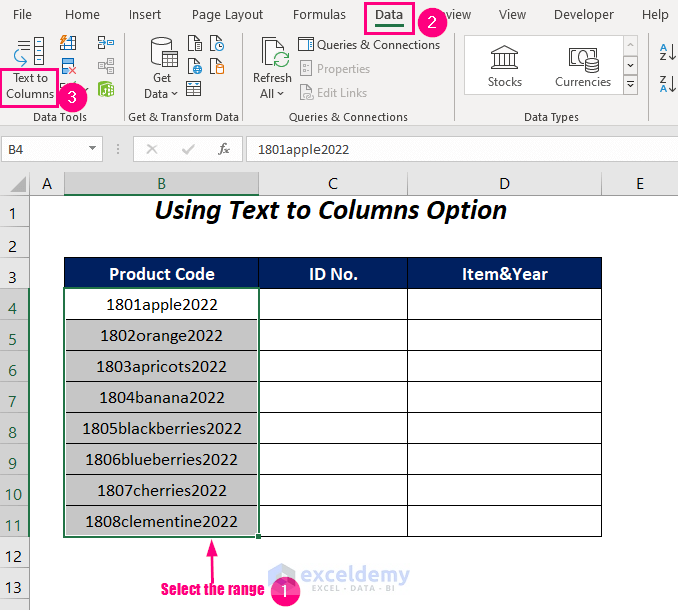Click the From Web globe icon
Image resolution: width=678 pixels, height=610 pixels.
(195, 66)
